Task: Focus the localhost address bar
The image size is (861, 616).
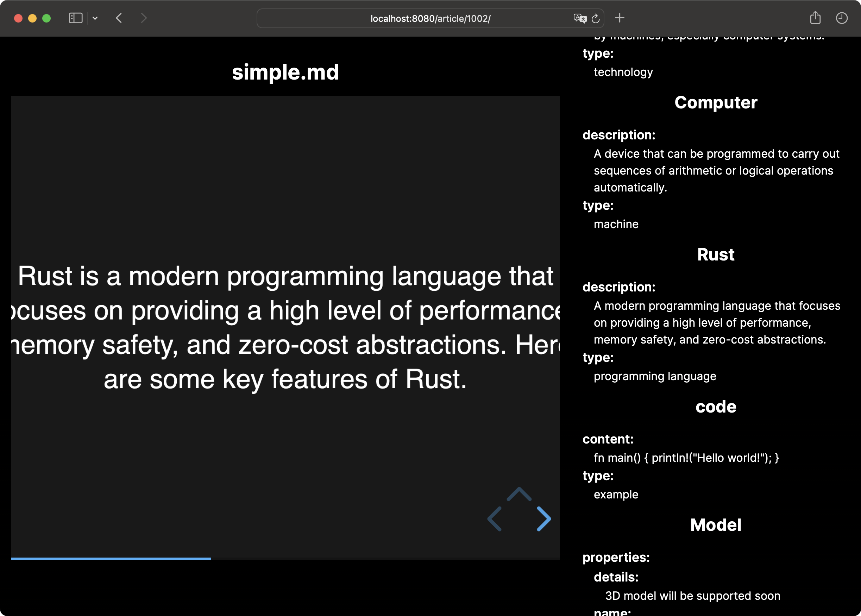Action: pyautogui.click(x=430, y=19)
